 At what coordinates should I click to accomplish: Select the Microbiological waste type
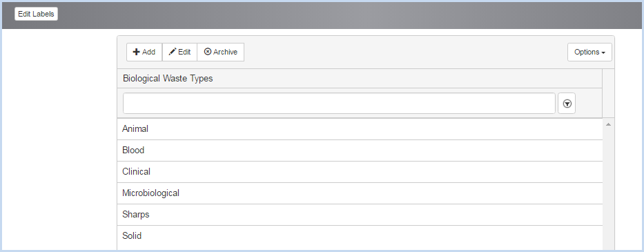[360, 193]
